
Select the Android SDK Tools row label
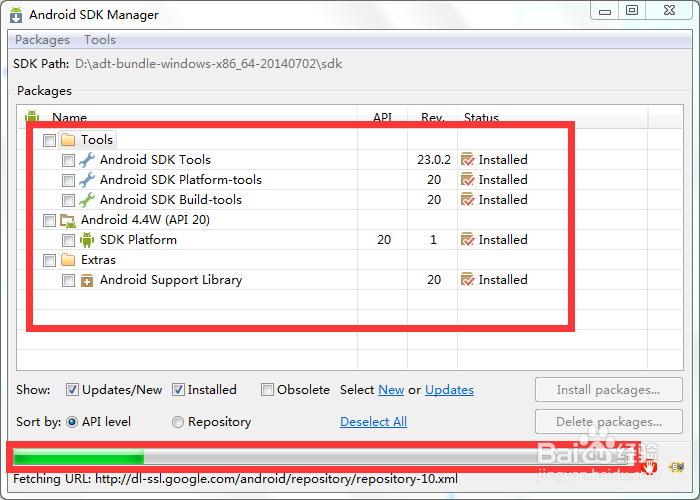pyautogui.click(x=155, y=160)
